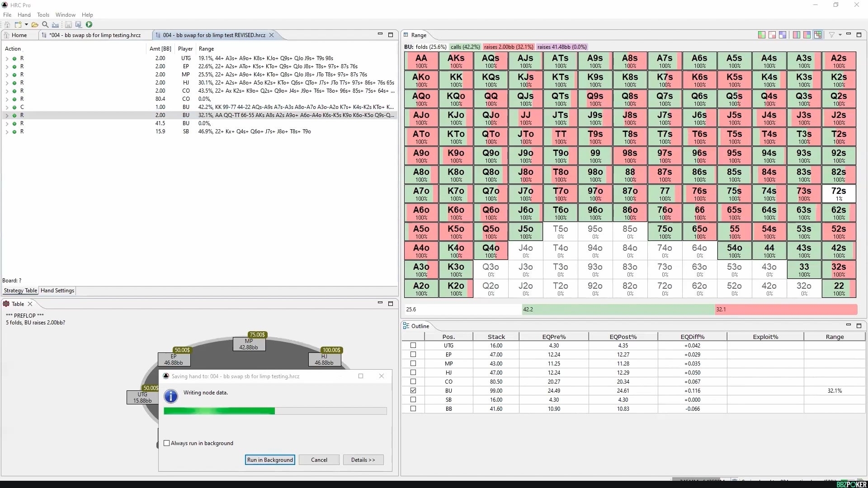Click the import hand icon in the toolbar

tap(55, 24)
